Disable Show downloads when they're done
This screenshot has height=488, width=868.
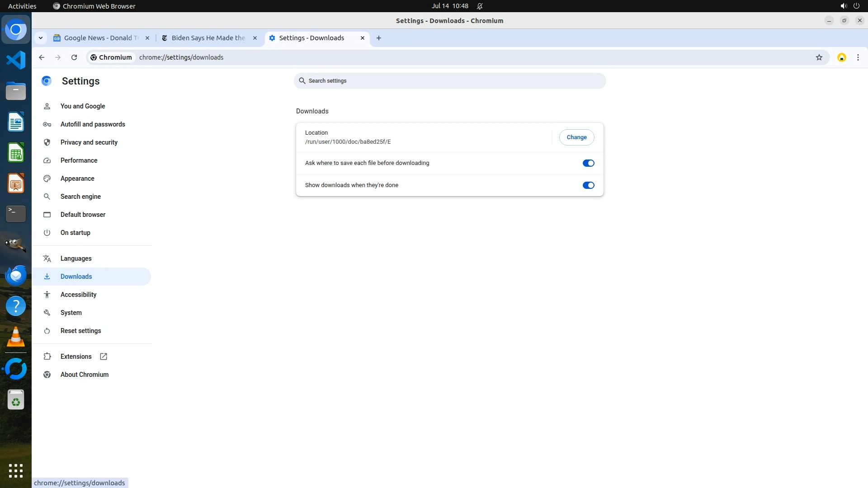pyautogui.click(x=588, y=185)
